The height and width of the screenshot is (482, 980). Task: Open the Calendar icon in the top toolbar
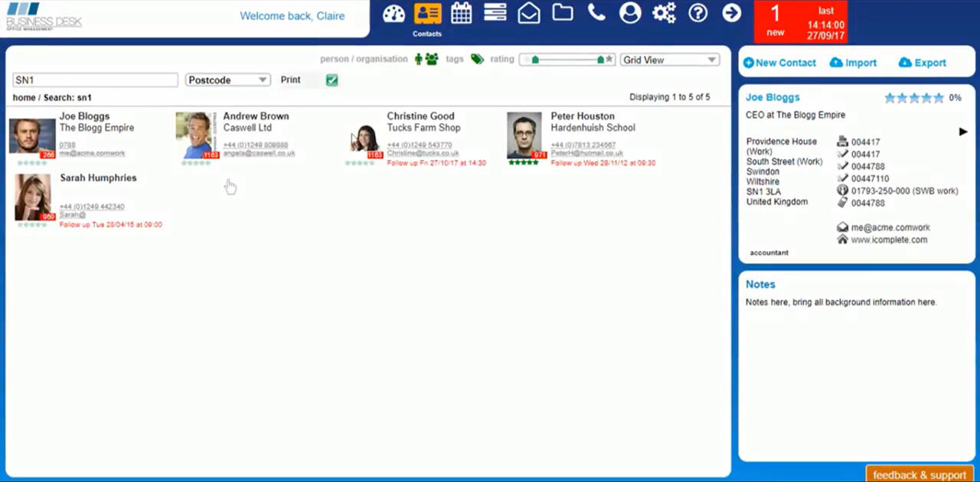tap(461, 13)
